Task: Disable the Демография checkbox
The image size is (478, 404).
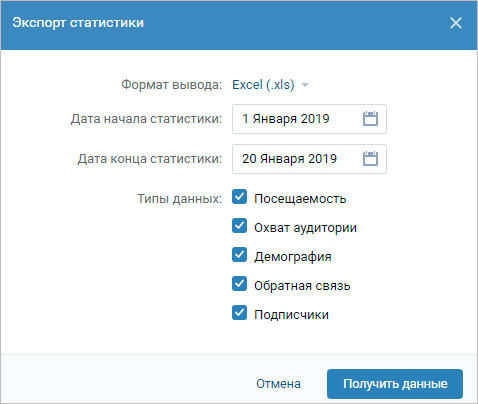Action: coord(239,255)
